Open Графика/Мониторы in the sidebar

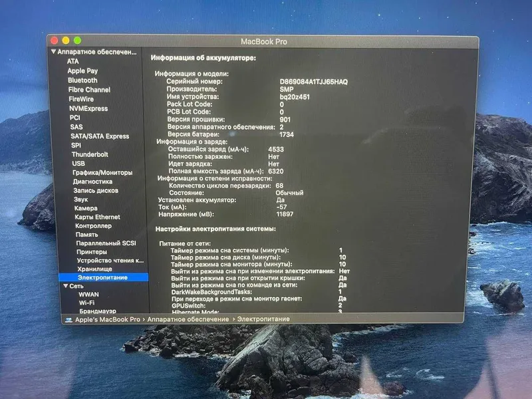click(x=102, y=172)
